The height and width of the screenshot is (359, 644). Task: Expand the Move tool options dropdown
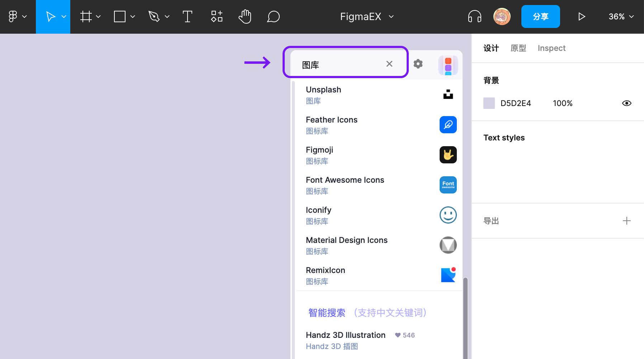[x=64, y=16]
